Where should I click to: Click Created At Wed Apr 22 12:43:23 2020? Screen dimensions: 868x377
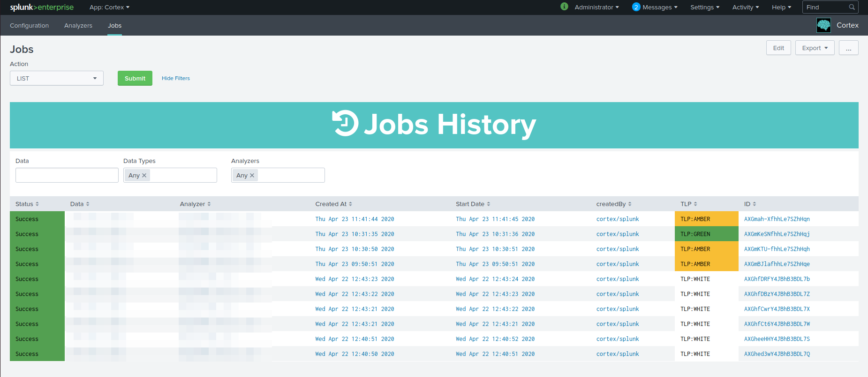click(355, 279)
